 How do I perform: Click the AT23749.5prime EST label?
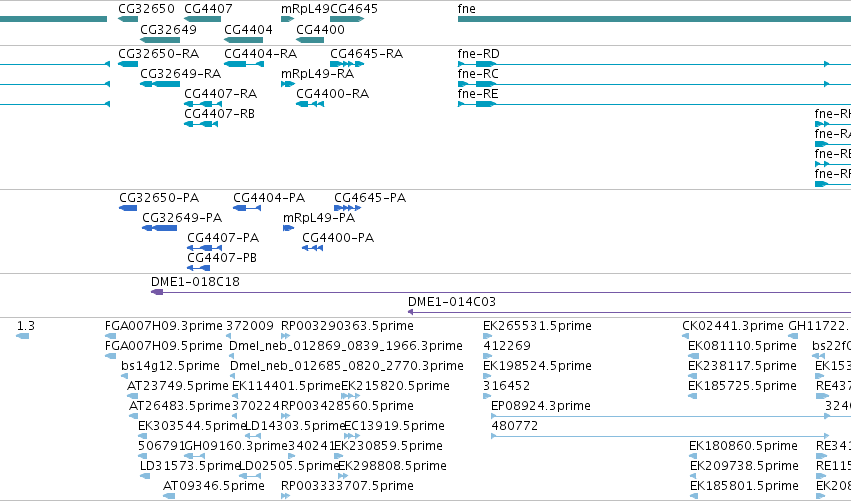tap(177, 386)
